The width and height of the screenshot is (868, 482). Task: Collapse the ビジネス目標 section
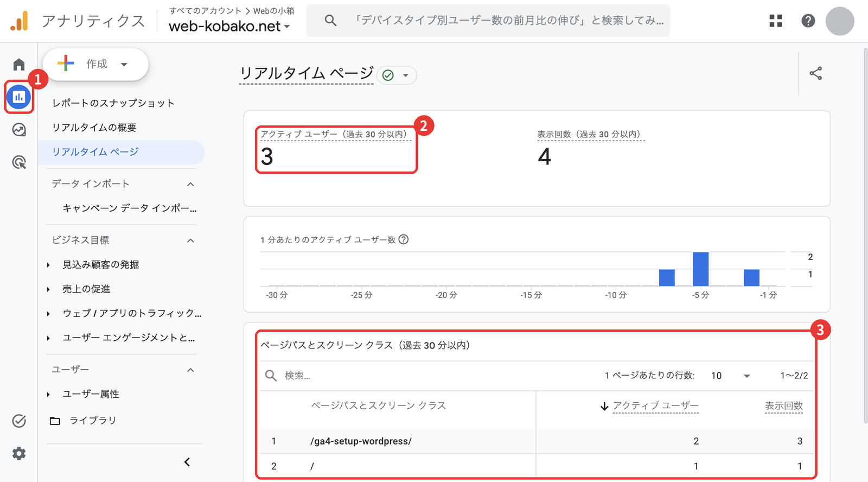(x=190, y=240)
